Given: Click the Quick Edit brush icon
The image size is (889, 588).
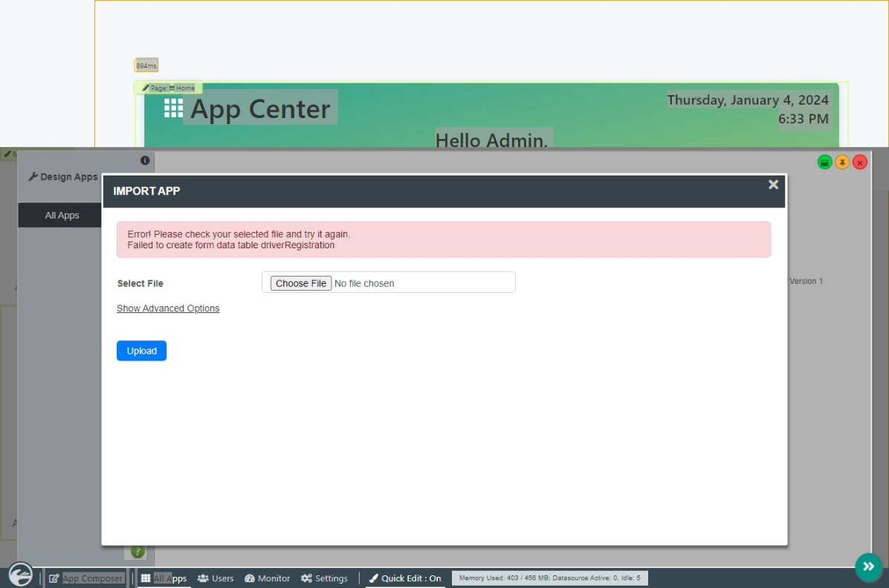Looking at the screenshot, I should [373, 578].
